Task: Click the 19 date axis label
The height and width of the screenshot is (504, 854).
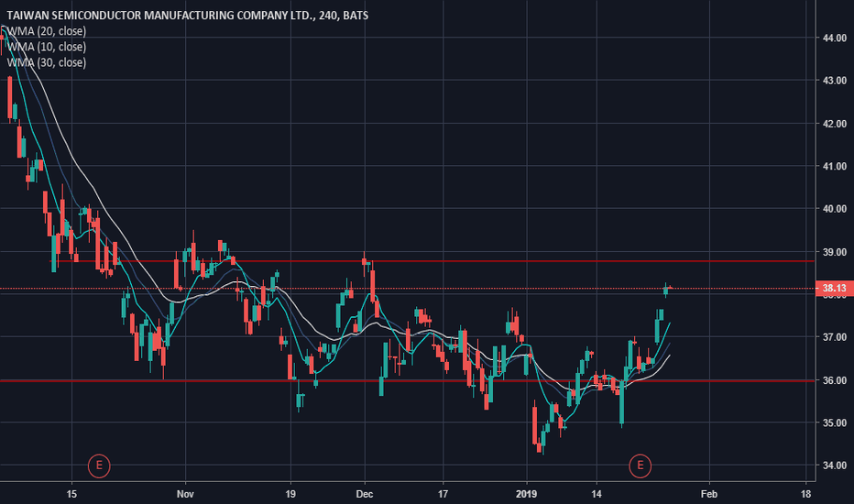Action: tap(290, 494)
